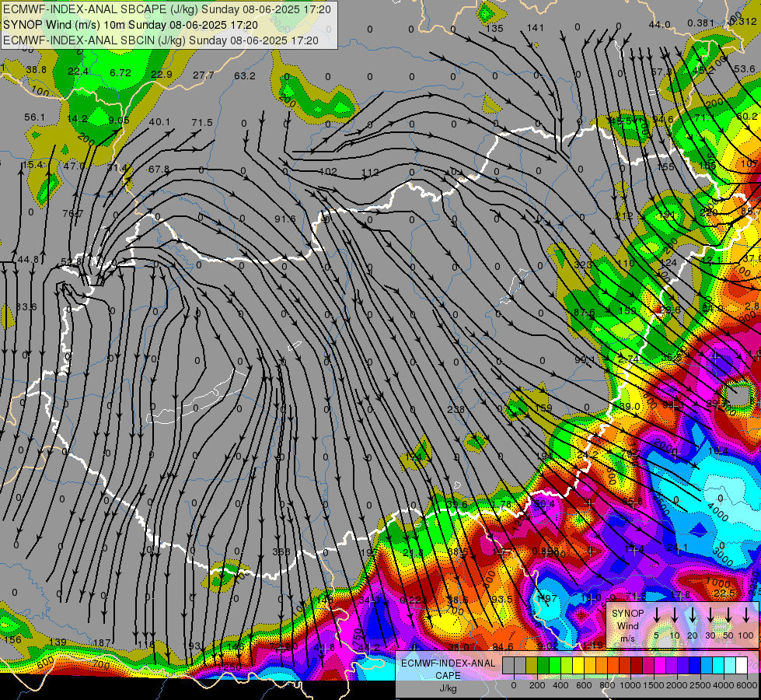
Task: Select the dark green CAPE legend swatch
Action: click(543, 665)
